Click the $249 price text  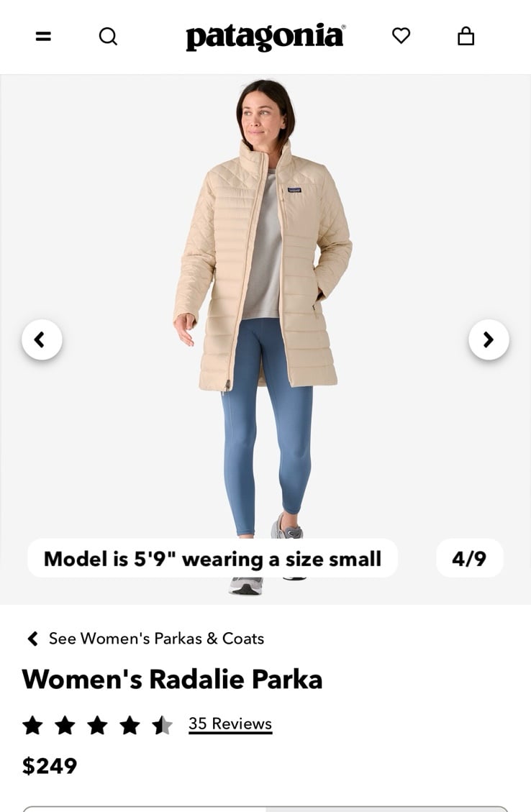coord(49,766)
